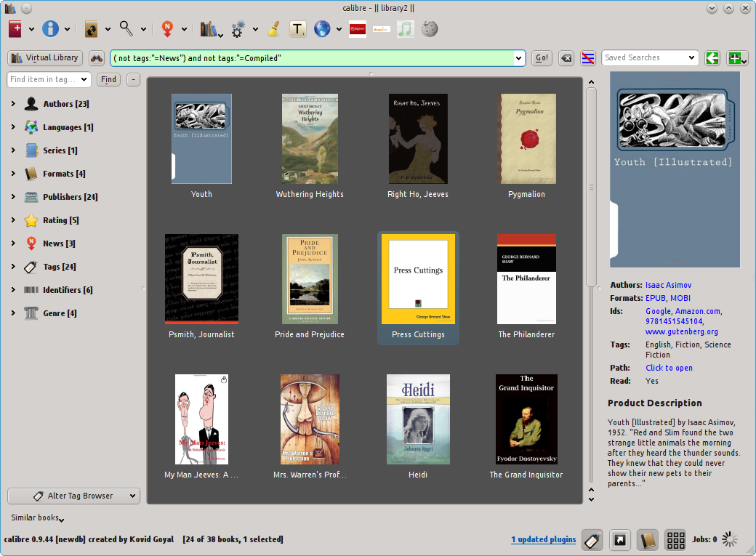Click the Go! search button
The width and height of the screenshot is (756, 556).
(542, 58)
